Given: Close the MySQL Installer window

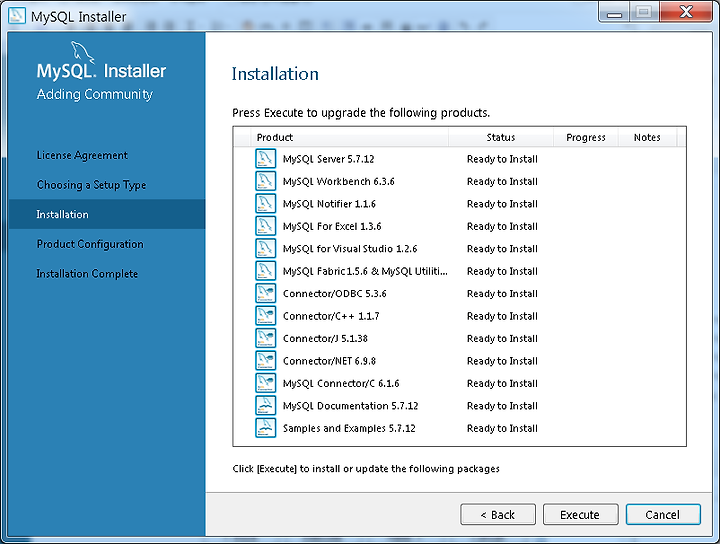Looking at the screenshot, I should pyautogui.click(x=686, y=12).
